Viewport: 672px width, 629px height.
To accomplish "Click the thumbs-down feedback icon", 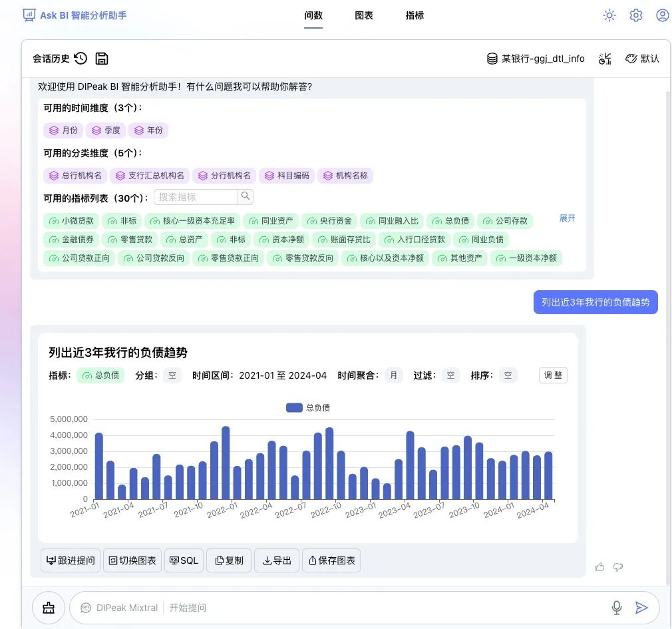I will pyautogui.click(x=618, y=567).
